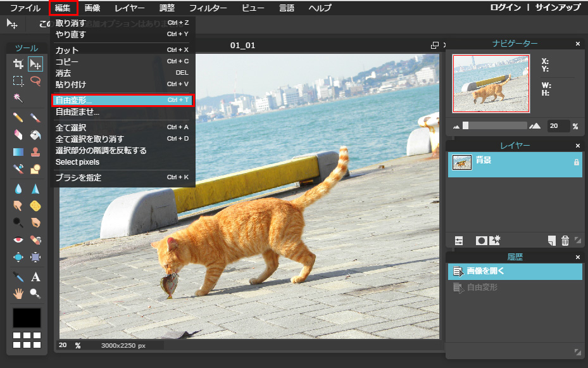Select the Bloat tool
588x368 pixels.
[x=18, y=257]
